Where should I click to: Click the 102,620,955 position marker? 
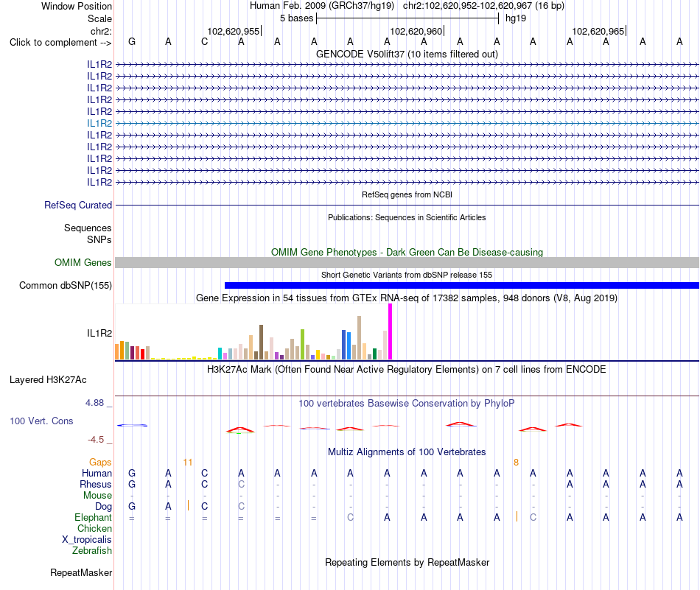click(x=234, y=31)
